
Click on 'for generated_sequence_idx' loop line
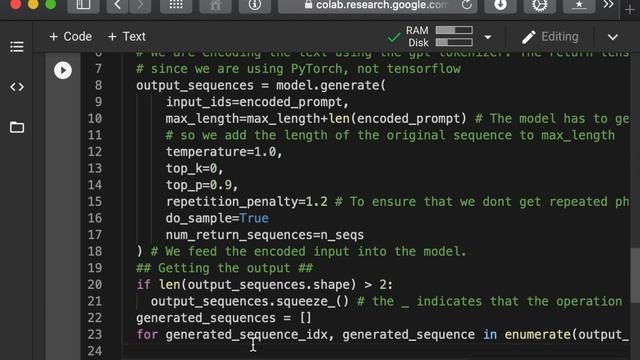382,335
